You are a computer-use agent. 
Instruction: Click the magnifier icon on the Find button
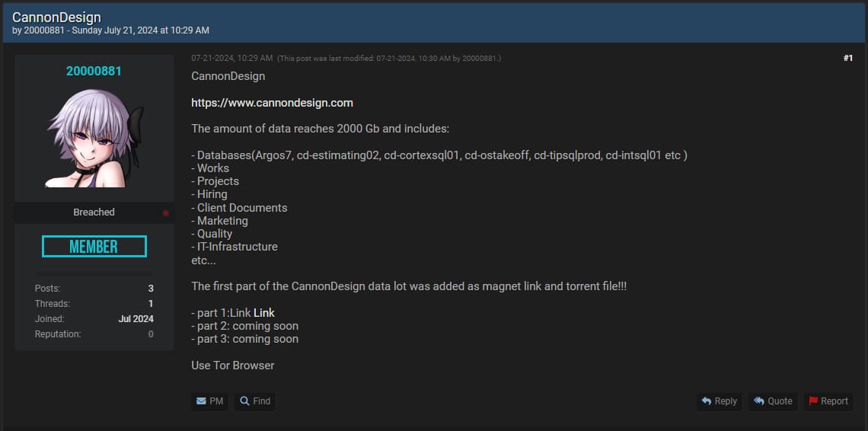[x=245, y=401]
